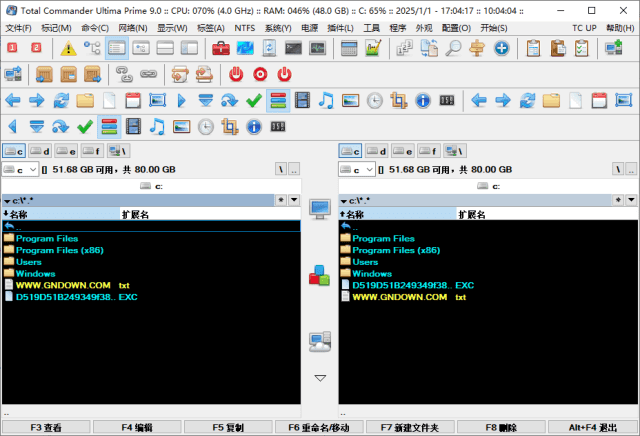Click the magnifying glass search icon
Screen dimensions: 640x436
click(453, 48)
